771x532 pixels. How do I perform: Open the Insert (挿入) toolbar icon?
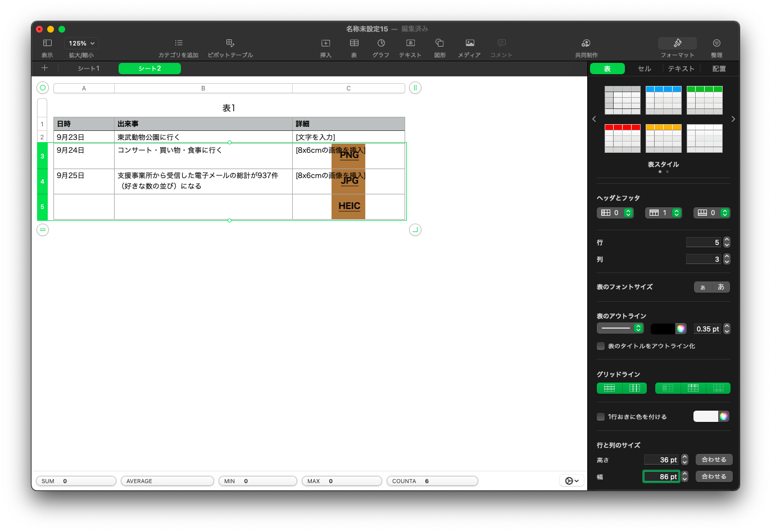click(325, 43)
